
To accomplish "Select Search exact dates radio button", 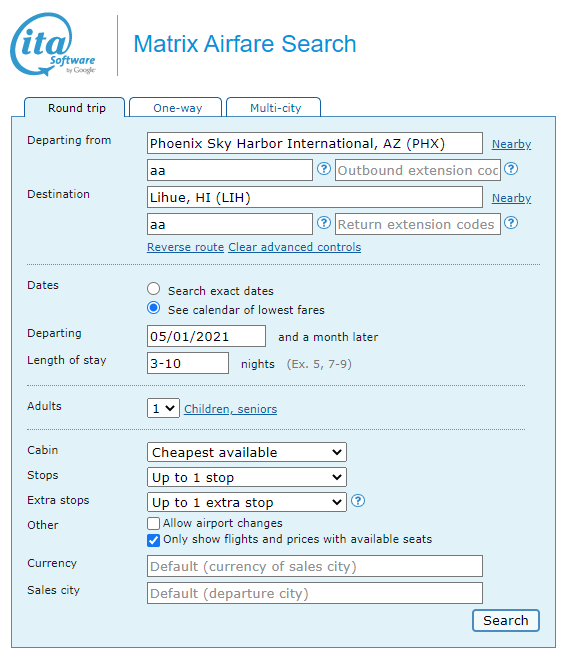I will tap(153, 289).
